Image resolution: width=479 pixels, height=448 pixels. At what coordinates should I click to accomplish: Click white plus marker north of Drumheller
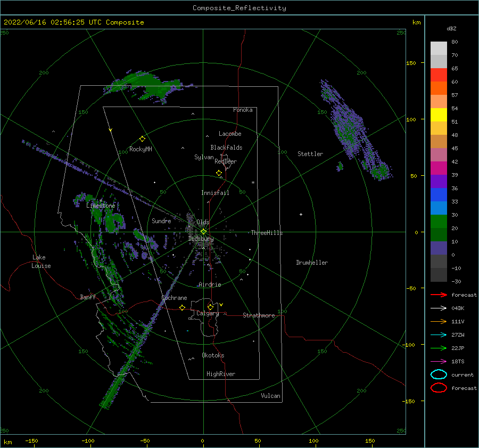(x=301, y=214)
